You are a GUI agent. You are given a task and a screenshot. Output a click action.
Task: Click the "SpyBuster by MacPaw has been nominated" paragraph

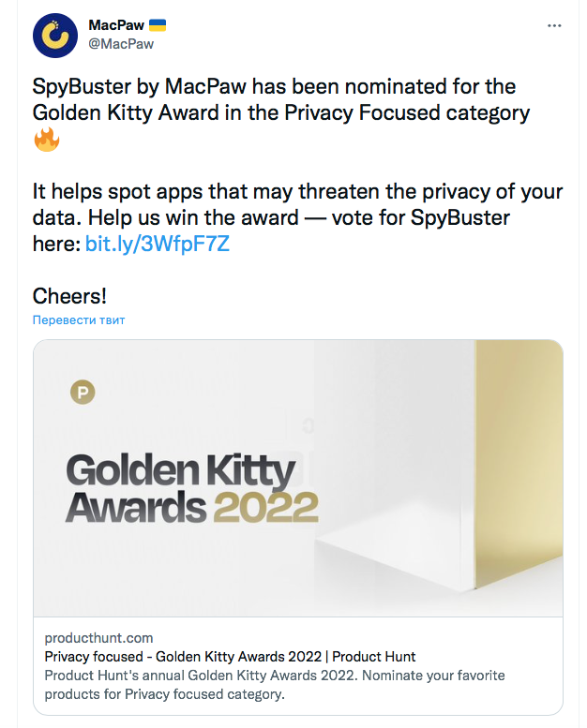(x=281, y=99)
